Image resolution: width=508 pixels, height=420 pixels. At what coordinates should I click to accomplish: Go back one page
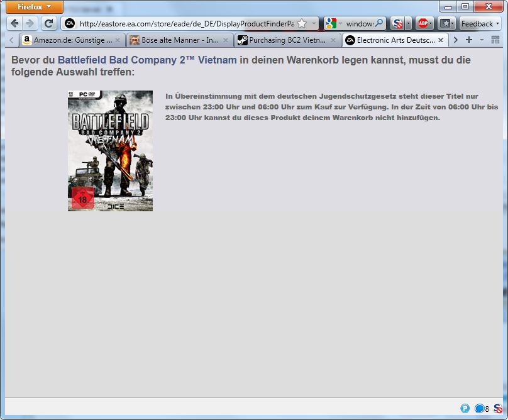coord(14,23)
